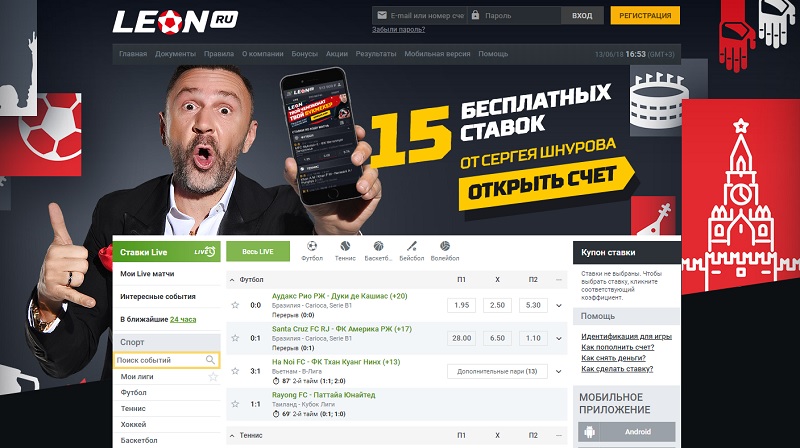This screenshot has width=800, height=448.
Task: Select the Футбол sport icon filter
Action: [x=312, y=251]
